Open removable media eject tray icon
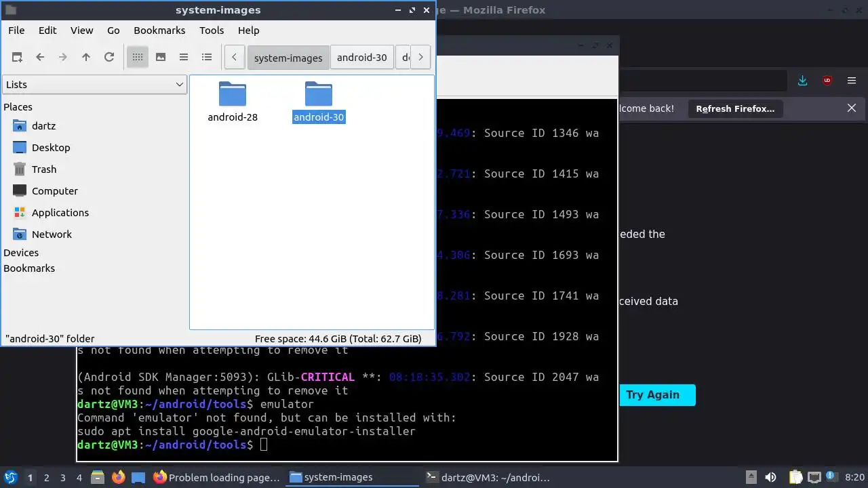The width and height of the screenshot is (868, 488). (751, 478)
